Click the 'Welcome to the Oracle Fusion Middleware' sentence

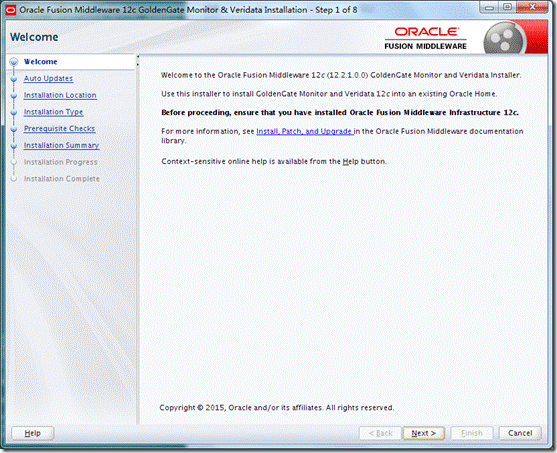click(x=341, y=75)
